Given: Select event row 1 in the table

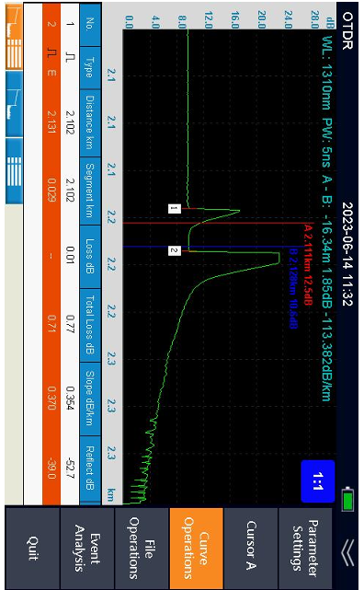Looking at the screenshot, I should pyautogui.click(x=70, y=253).
